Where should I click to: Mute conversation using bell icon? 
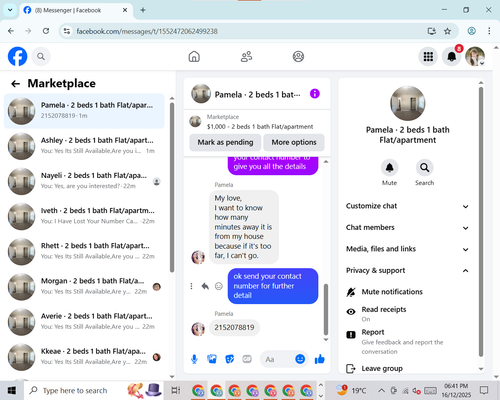point(389,168)
